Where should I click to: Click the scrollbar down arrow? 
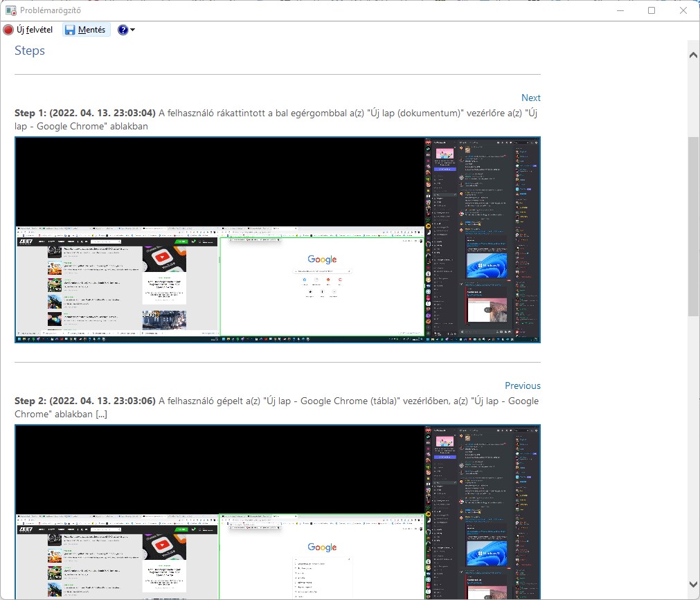693,585
